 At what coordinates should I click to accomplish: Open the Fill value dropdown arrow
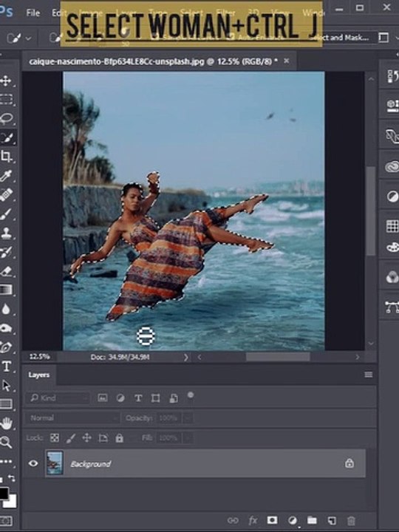pos(188,437)
